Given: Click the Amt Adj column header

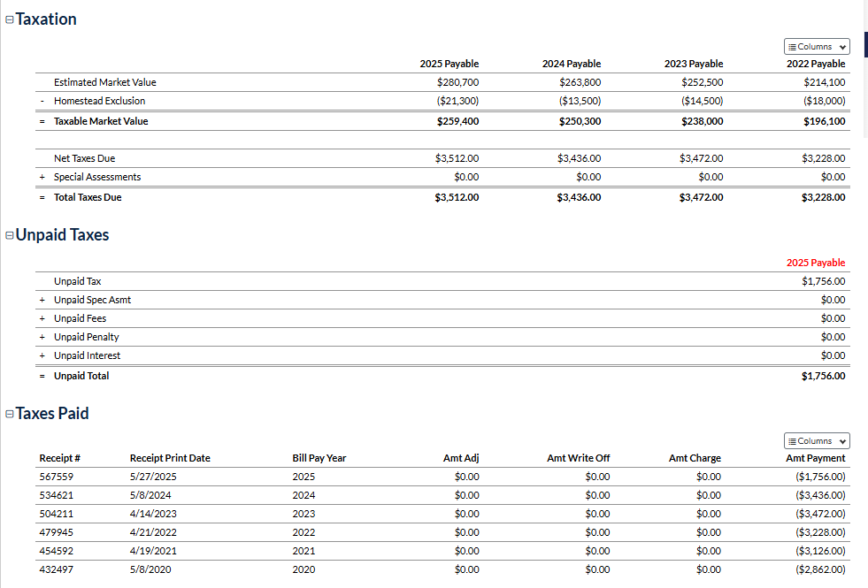Looking at the screenshot, I should pos(460,458).
